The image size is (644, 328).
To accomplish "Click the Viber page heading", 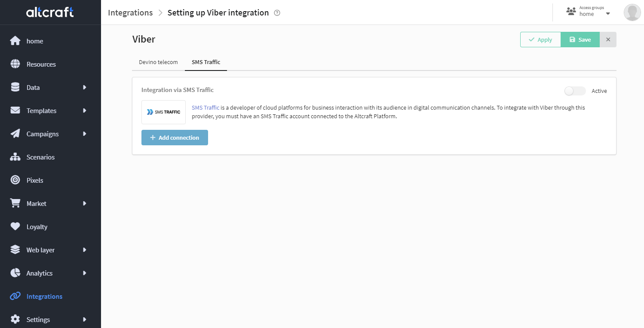I will point(144,39).
